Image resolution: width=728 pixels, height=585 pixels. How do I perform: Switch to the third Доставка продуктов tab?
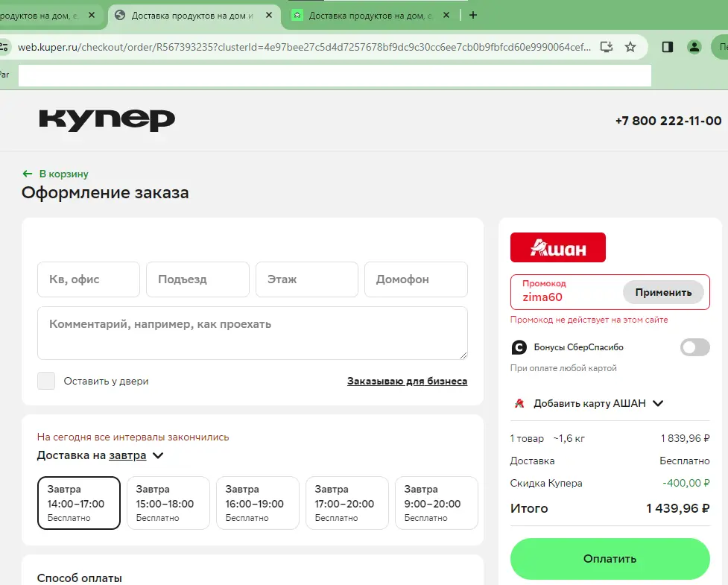coord(370,16)
